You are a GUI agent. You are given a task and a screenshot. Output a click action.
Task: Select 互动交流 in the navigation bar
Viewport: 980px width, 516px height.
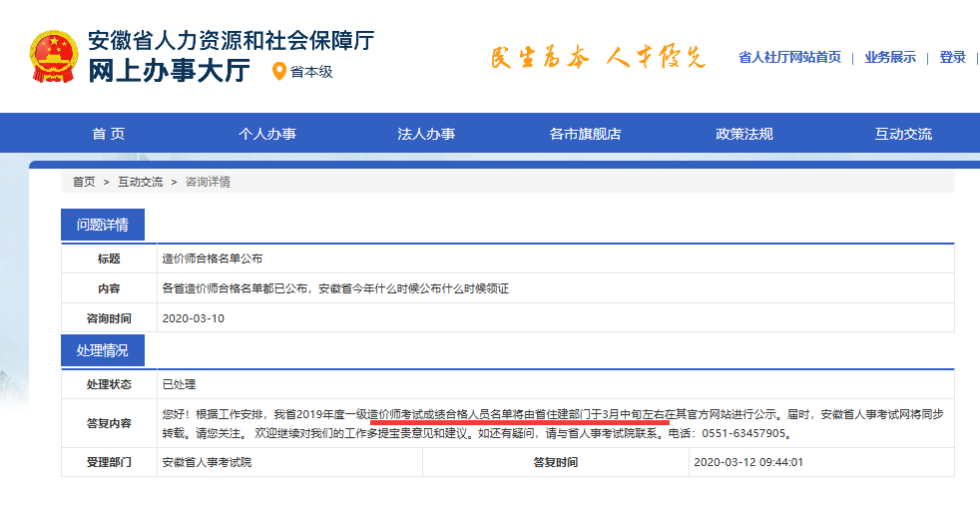(903, 134)
